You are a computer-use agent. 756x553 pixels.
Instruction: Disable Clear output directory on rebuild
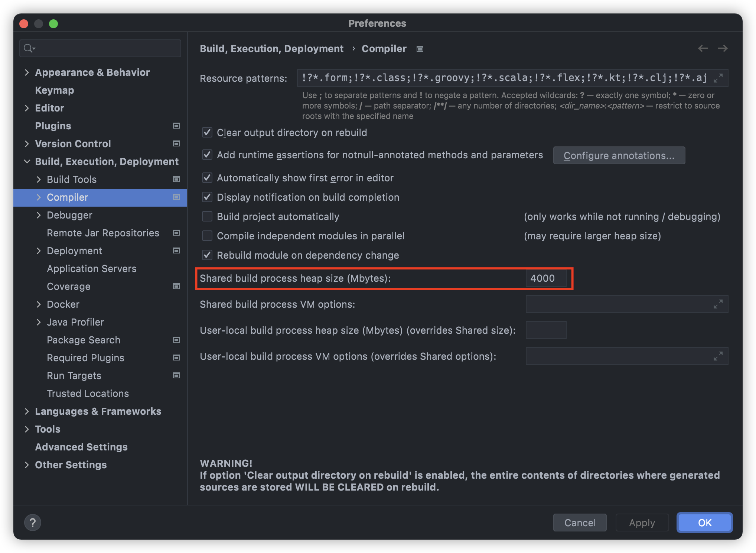tap(207, 132)
